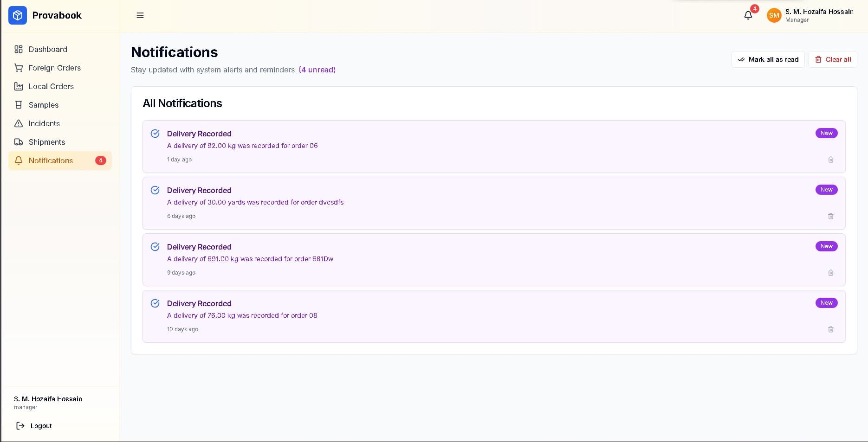Viewport: 868px width, 442px height.
Task: Click the Incidents warning triangle icon
Action: coord(19,123)
